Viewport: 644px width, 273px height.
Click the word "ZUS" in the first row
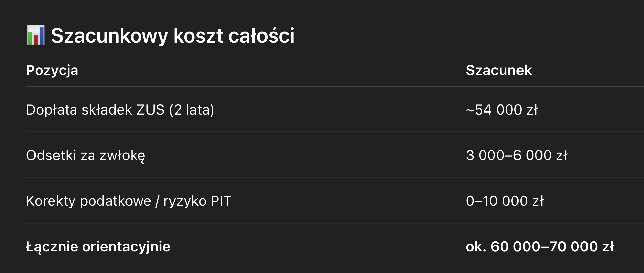(x=150, y=110)
